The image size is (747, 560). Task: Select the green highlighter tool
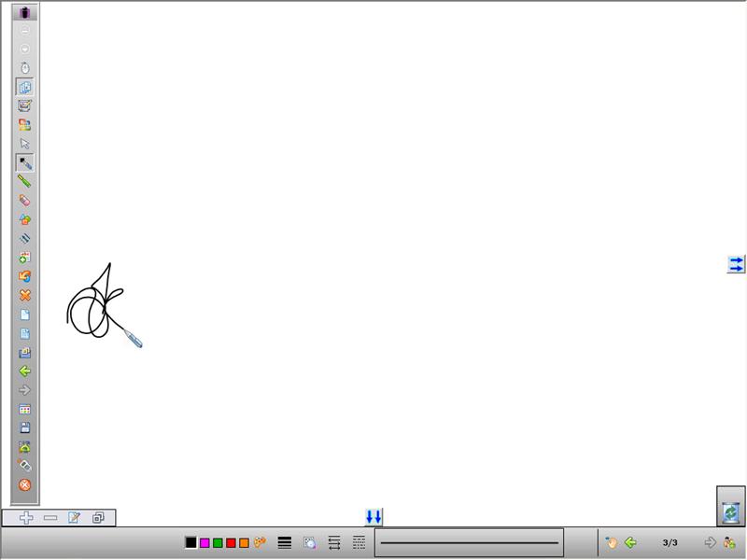pos(25,181)
